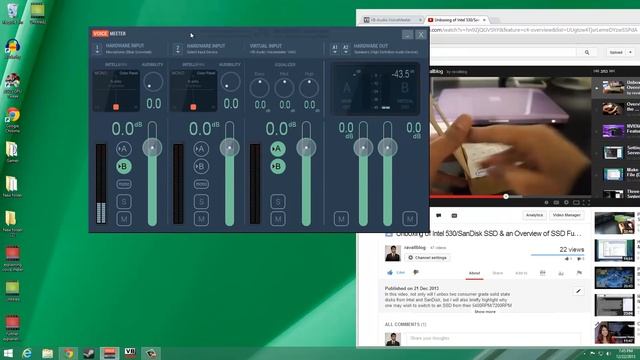Mute the Hardware Input 2 strip
The width and height of the screenshot is (640, 360).
pos(201,219)
